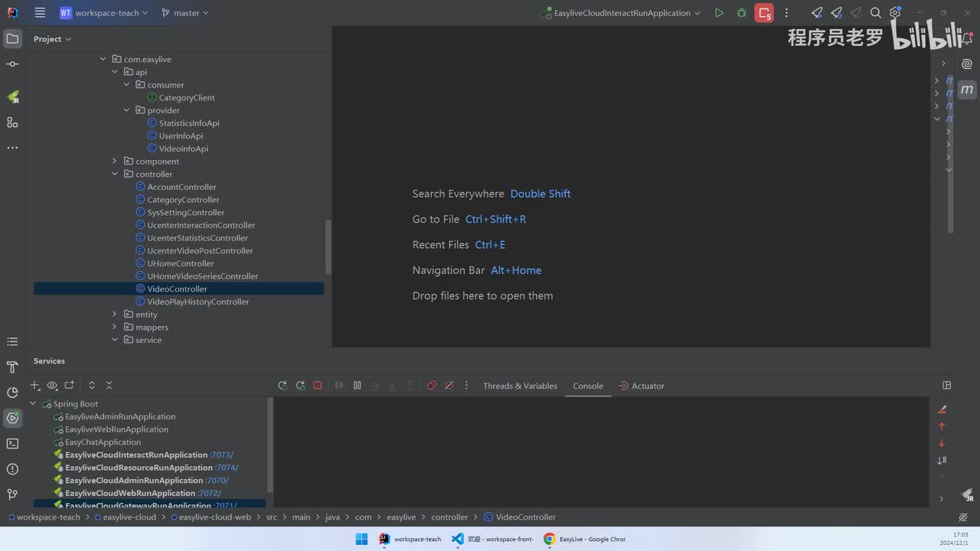Show more tool windows ellipsis

pos(12,148)
